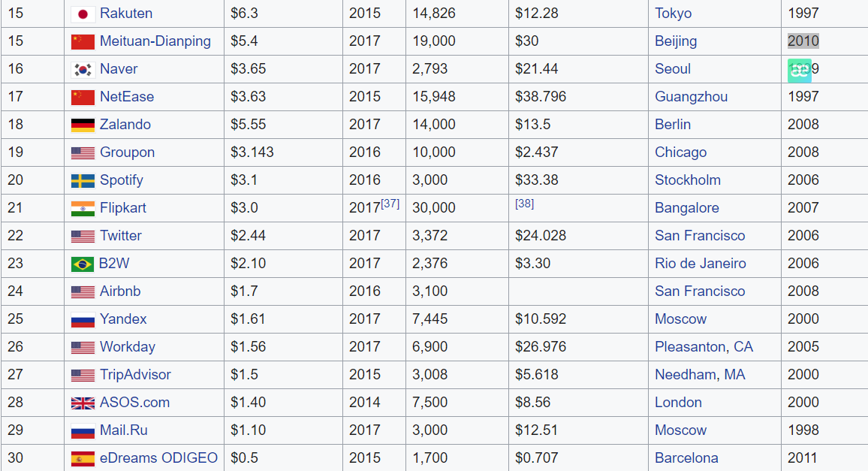Screen dimensions: 868x471
Task: Click the German flag beside Zalando
Action: point(83,125)
